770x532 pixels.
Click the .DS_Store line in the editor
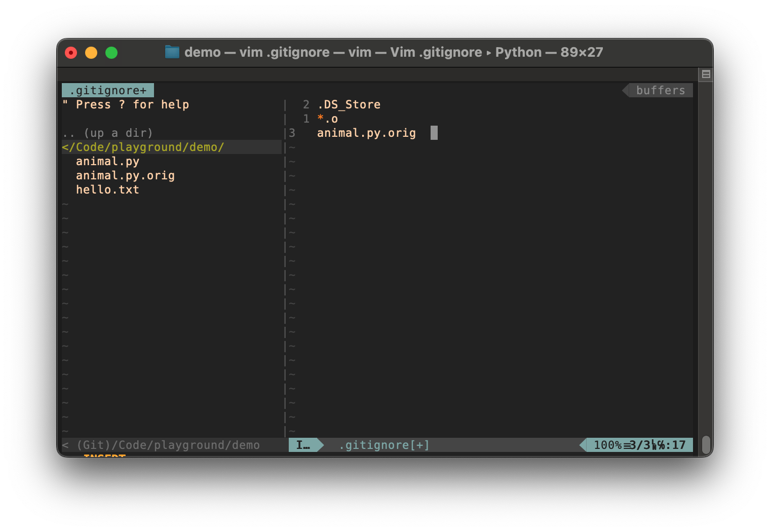pos(349,104)
